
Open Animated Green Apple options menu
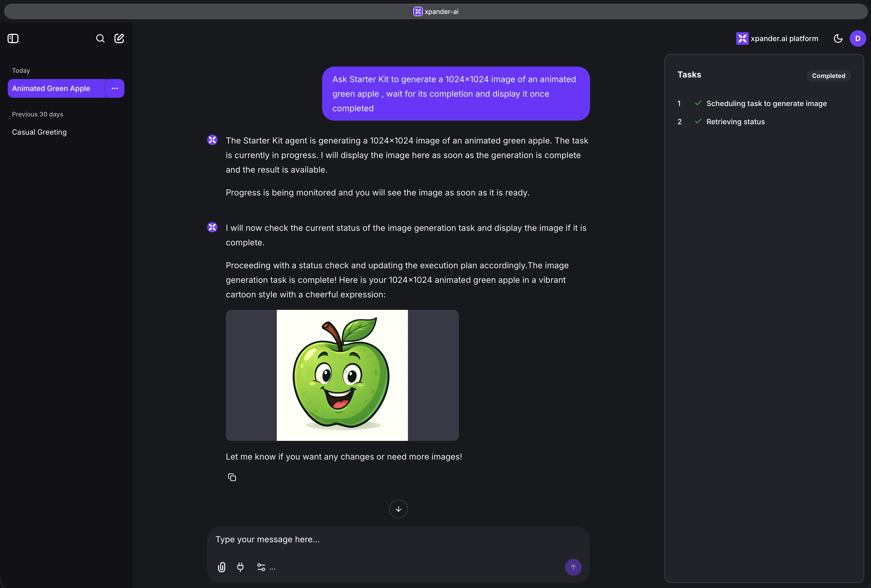[x=115, y=88]
